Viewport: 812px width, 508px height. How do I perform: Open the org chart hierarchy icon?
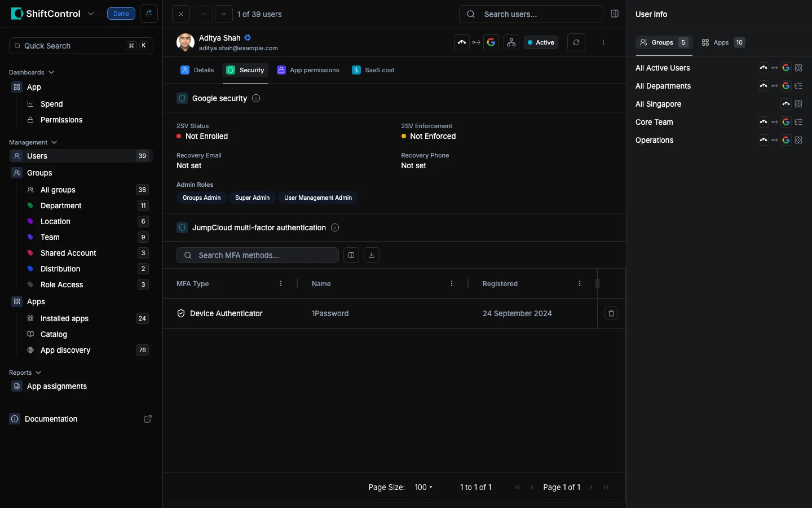click(x=511, y=42)
